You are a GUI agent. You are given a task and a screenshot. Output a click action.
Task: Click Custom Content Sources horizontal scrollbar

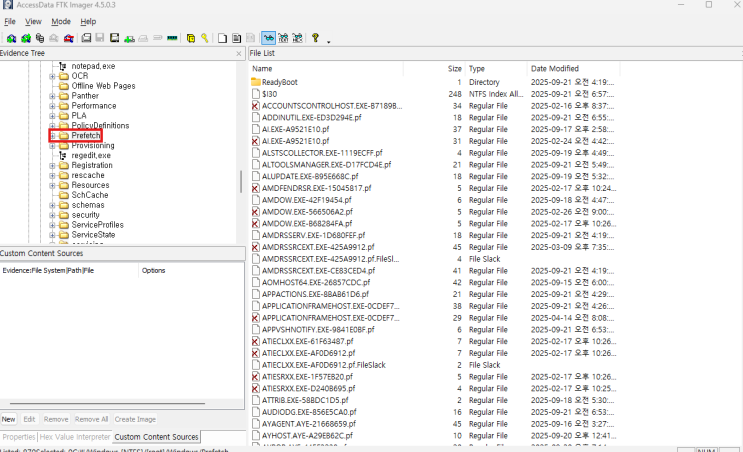pos(108,404)
